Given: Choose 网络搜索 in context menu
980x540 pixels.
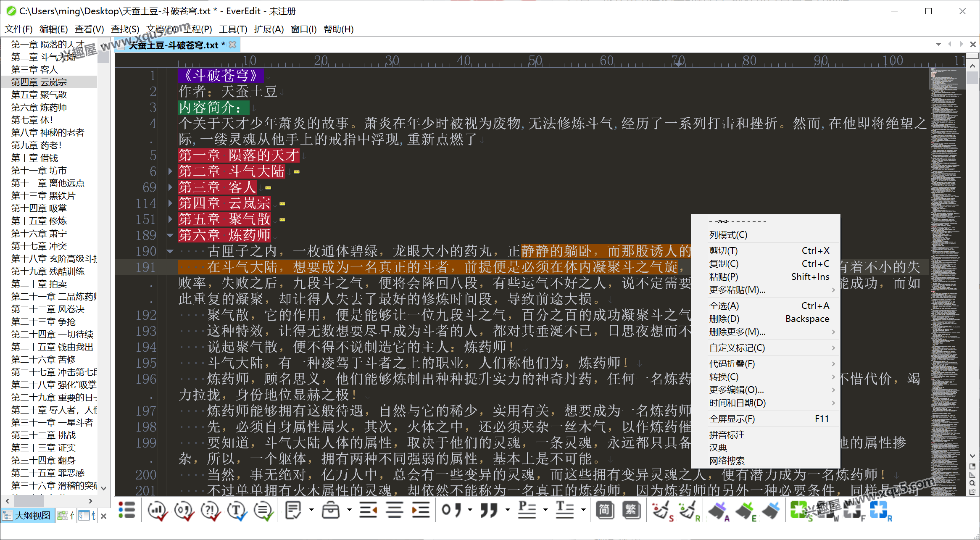Looking at the screenshot, I should pos(765,461).
